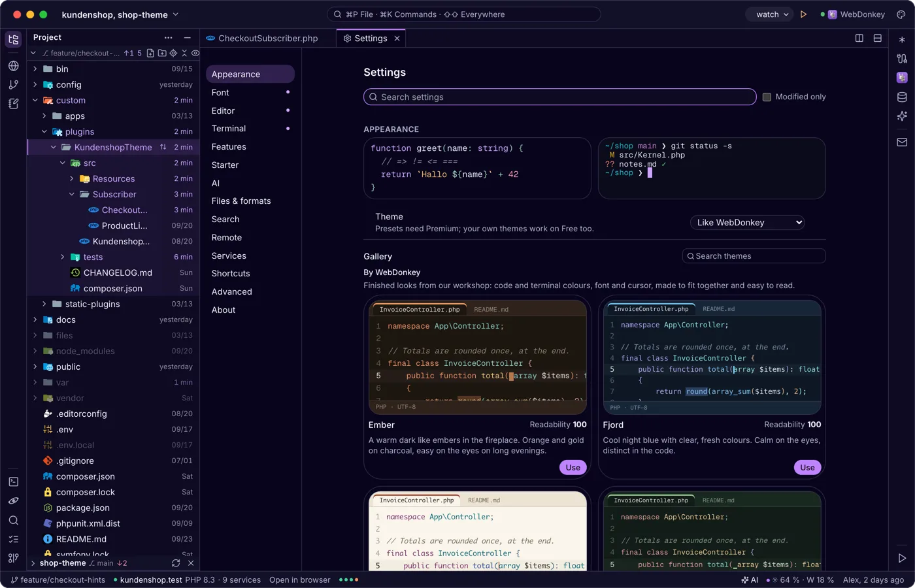Select the Files & formats settings category
The image size is (915, 588).
click(x=250, y=201)
